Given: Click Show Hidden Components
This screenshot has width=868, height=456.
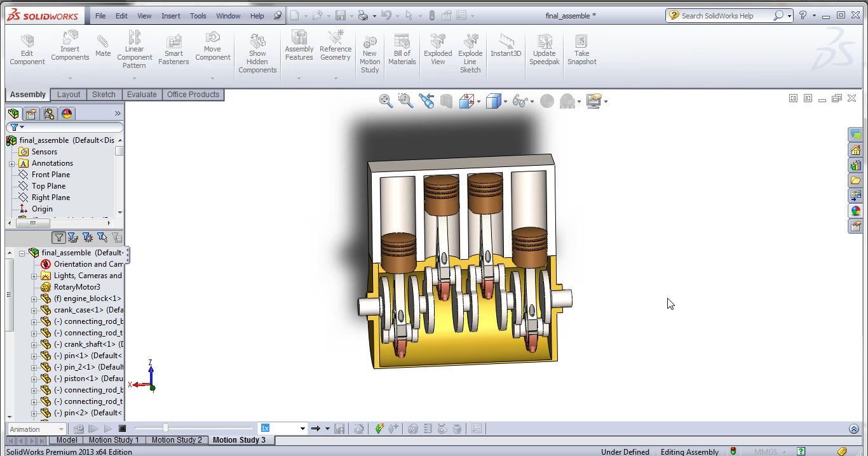Looking at the screenshot, I should (x=257, y=53).
